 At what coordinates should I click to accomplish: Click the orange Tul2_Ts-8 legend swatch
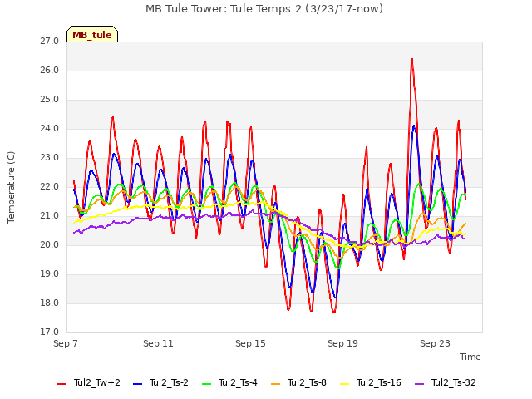[x=275, y=384]
